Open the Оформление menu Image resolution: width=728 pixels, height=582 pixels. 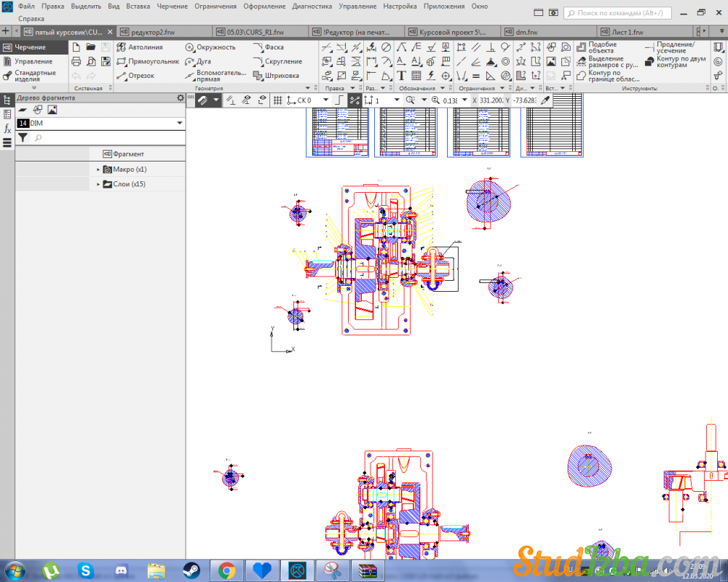click(264, 6)
